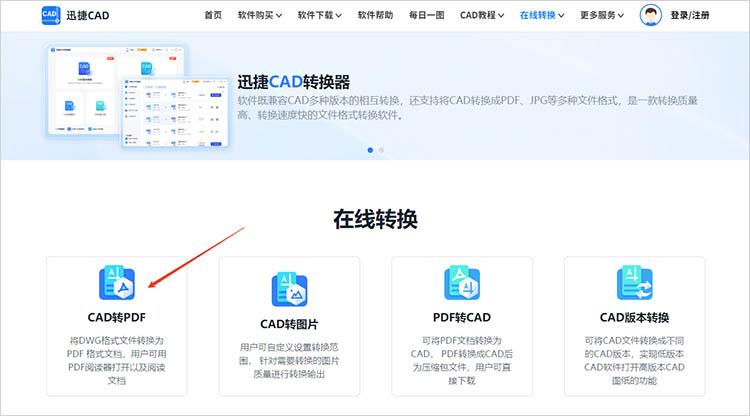Click the CAD版本转换 icon
The image size is (750, 416).
pyautogui.click(x=634, y=283)
